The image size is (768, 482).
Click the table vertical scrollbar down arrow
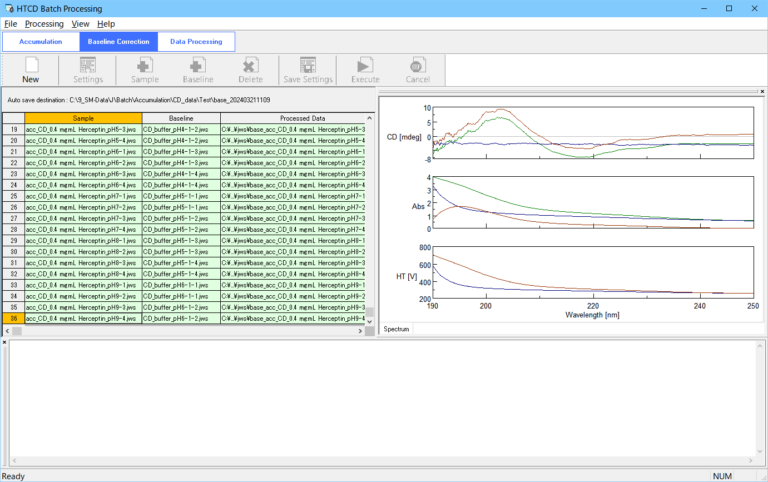pyautogui.click(x=370, y=322)
